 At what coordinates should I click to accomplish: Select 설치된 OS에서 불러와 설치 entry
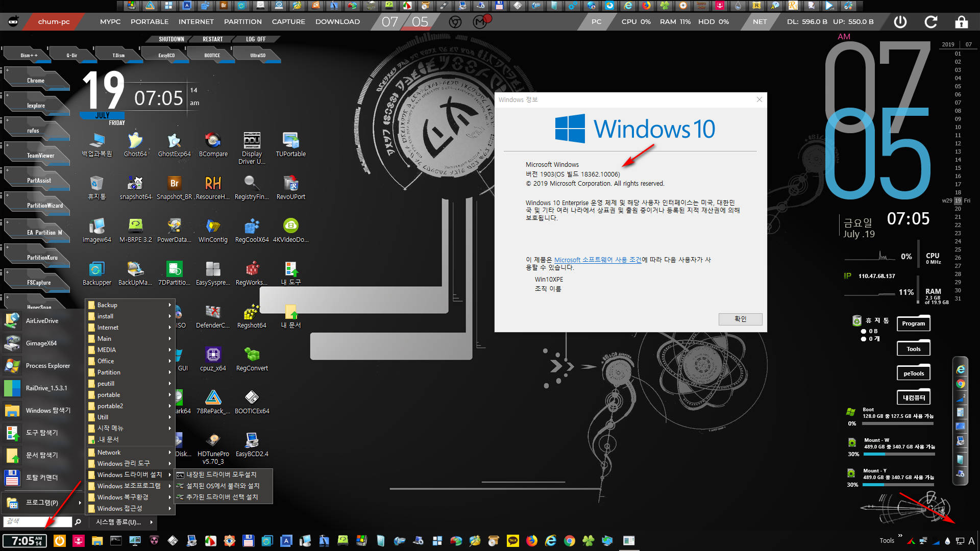coord(223,486)
